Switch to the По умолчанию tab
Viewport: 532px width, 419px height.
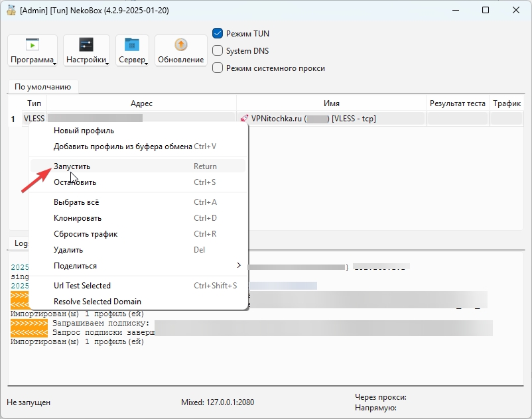tap(42, 87)
